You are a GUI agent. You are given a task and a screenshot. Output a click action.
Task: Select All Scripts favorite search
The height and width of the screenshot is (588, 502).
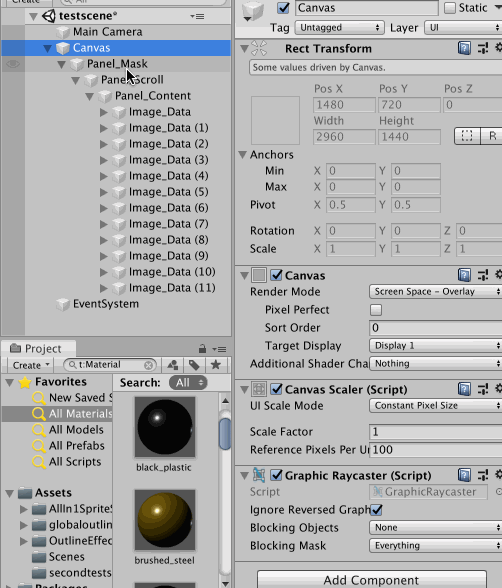click(x=75, y=462)
